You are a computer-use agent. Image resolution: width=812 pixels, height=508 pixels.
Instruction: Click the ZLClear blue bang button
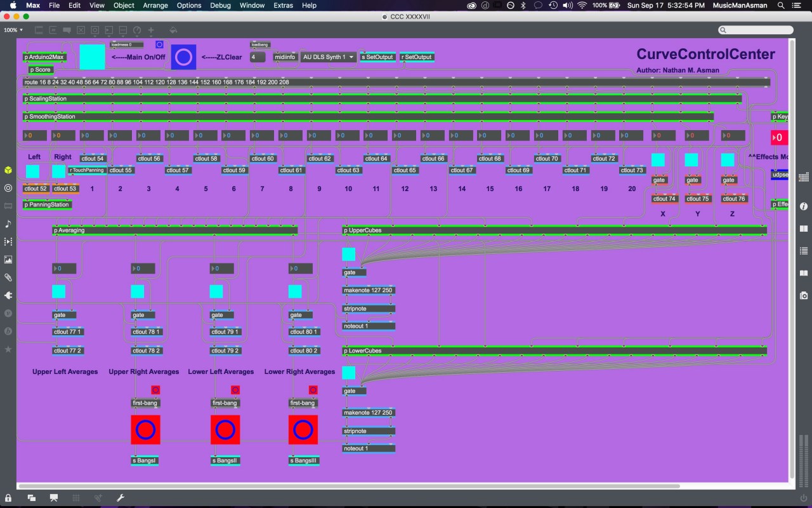point(183,57)
